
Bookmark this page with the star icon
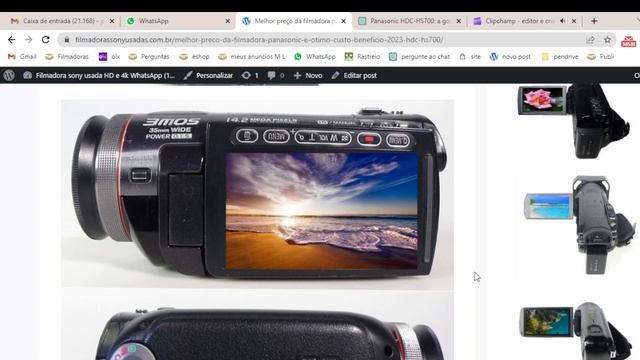pos(607,40)
